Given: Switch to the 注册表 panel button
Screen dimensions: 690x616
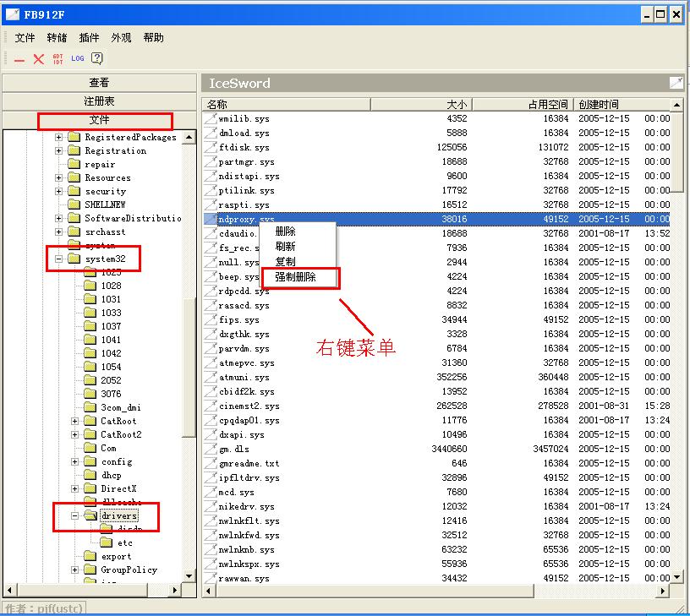Looking at the screenshot, I should pyautogui.click(x=99, y=101).
